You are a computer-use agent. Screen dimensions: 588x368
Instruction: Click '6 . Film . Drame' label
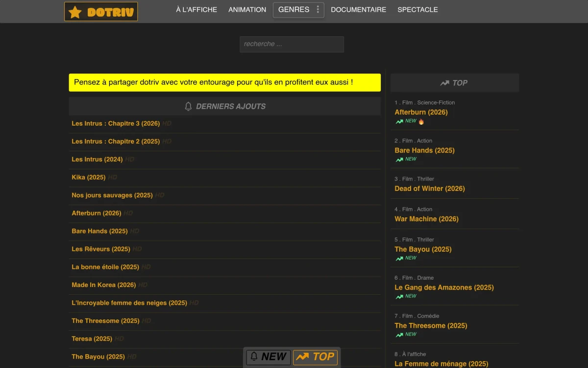(x=414, y=278)
